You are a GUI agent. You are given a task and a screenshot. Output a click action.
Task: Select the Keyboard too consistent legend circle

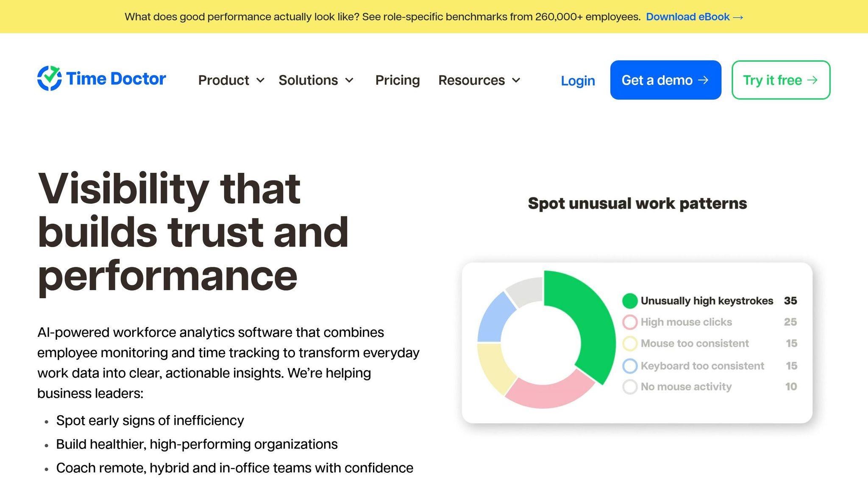[630, 366]
